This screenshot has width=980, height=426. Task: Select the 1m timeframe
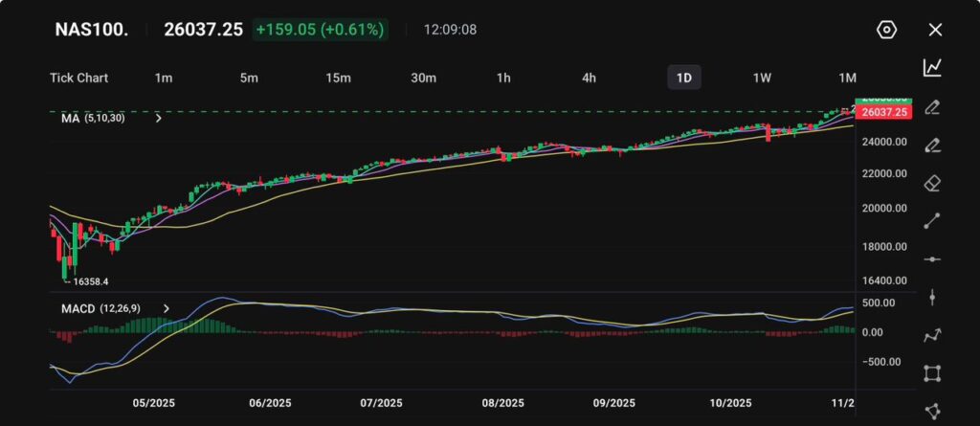click(x=164, y=78)
